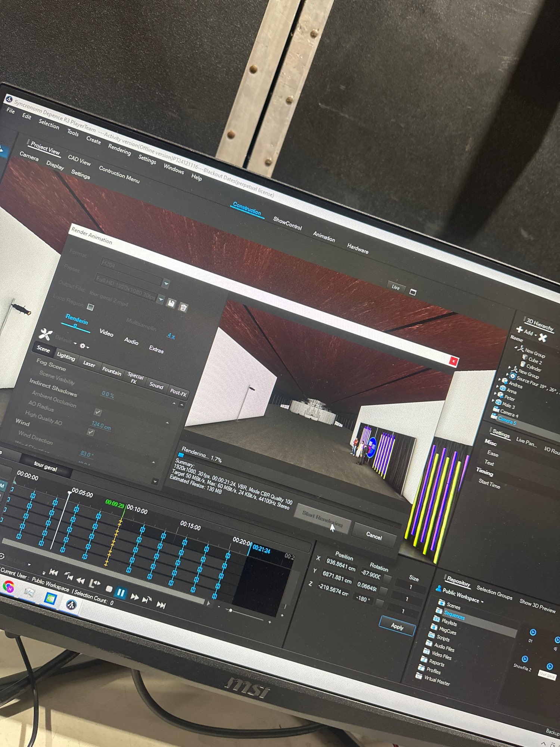Expand the Peter node
560x747 pixels.
coord(495,394)
